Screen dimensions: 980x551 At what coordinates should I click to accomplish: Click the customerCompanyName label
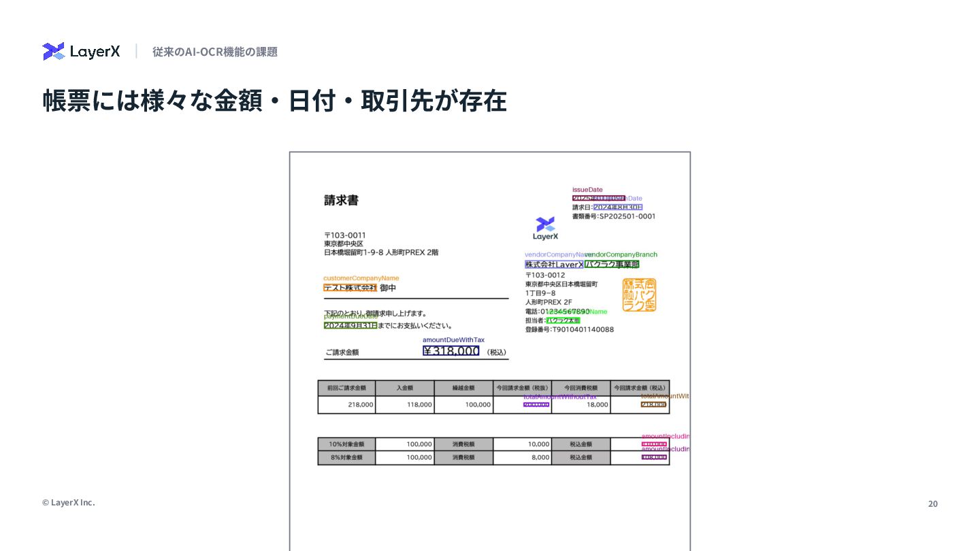[361, 278]
